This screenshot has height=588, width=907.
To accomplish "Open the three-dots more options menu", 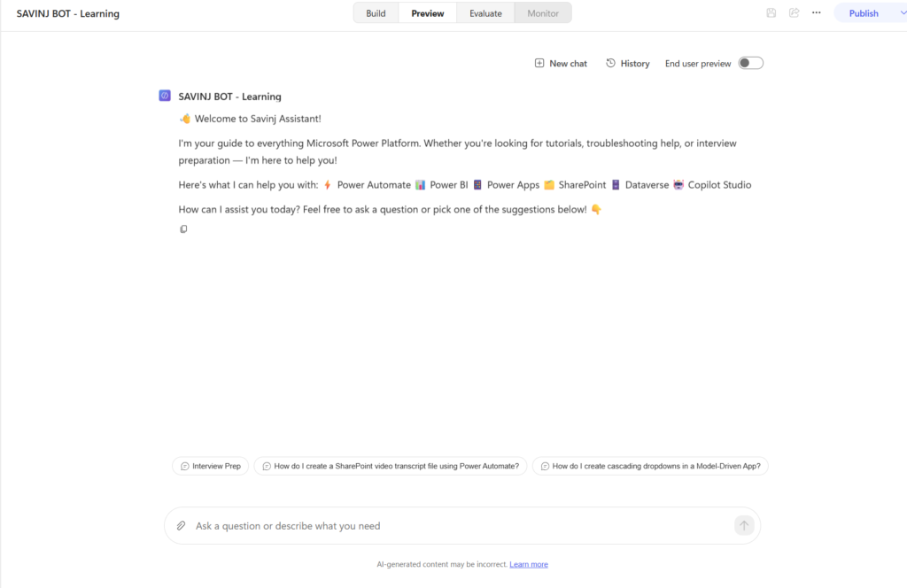I will tap(816, 12).
